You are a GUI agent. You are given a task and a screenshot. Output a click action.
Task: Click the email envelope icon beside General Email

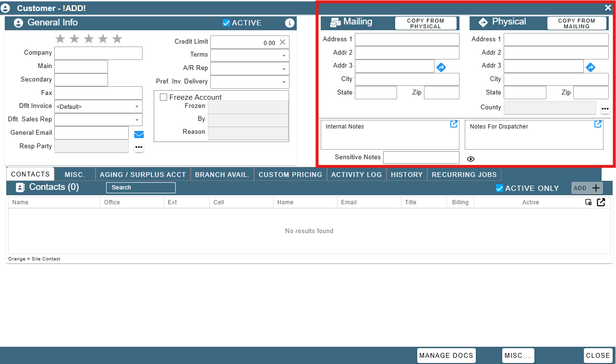click(x=139, y=134)
